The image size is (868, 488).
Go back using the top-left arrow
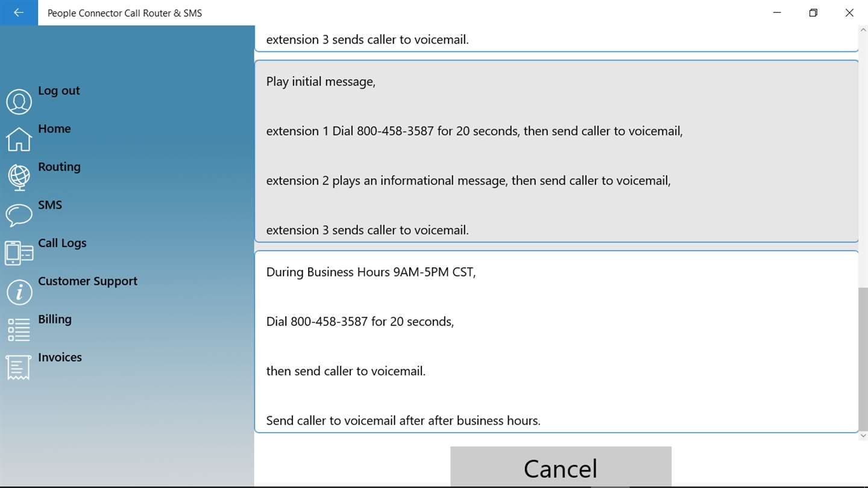point(19,13)
